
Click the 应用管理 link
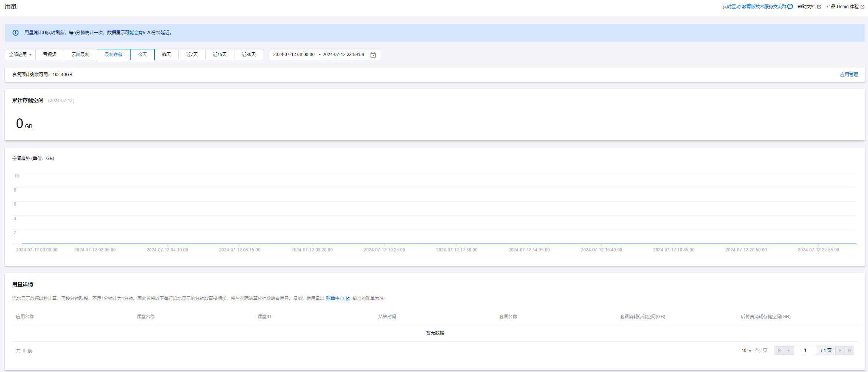pos(849,75)
